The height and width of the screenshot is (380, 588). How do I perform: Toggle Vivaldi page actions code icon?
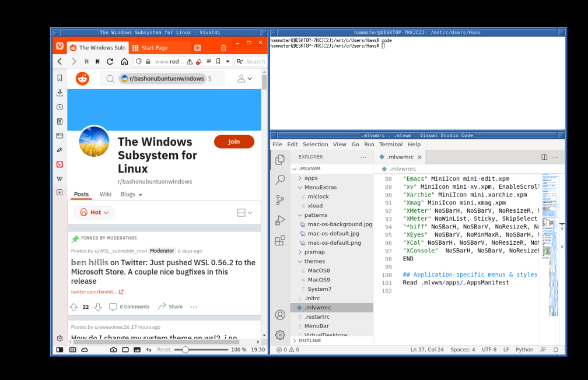[149, 350]
